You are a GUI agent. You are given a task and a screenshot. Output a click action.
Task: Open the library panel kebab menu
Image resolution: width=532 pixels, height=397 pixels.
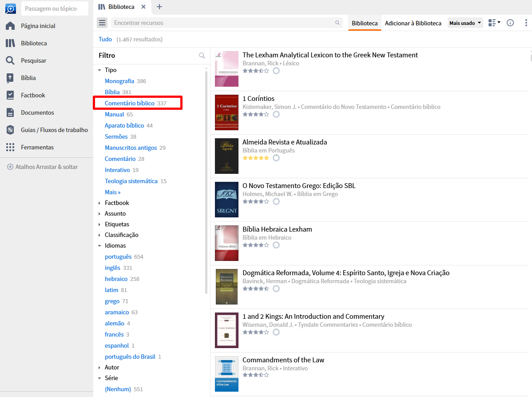click(526, 23)
